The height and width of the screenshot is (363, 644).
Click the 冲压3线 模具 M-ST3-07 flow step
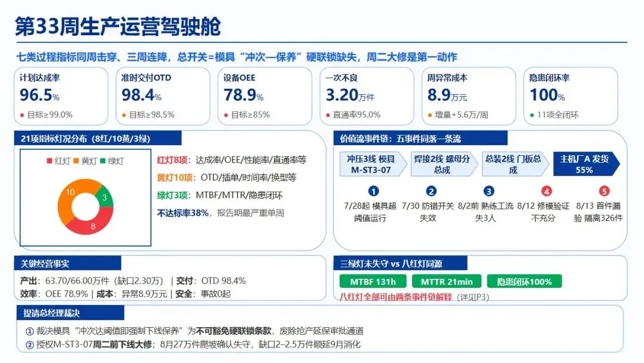point(373,164)
